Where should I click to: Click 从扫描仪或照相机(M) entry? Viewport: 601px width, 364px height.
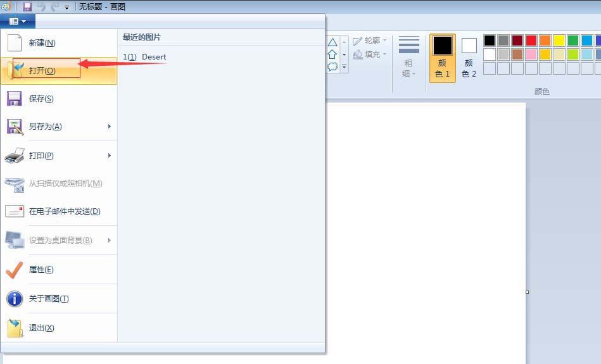[x=59, y=184]
